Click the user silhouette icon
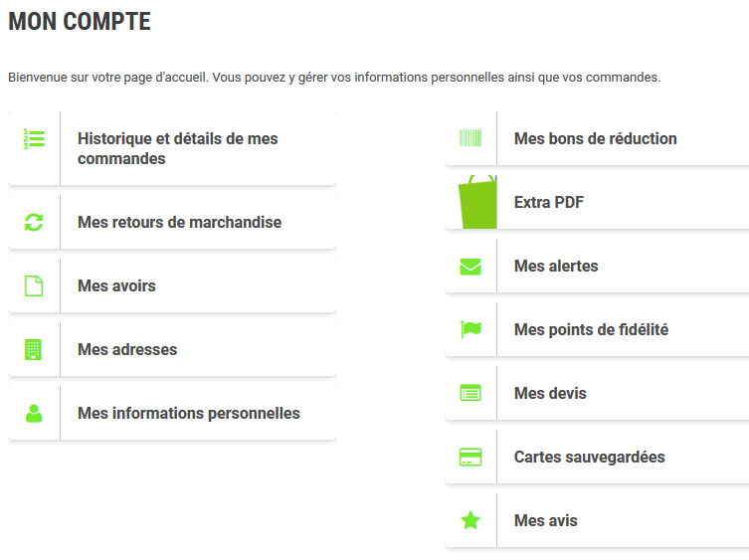This screenshot has width=749, height=560. click(34, 414)
